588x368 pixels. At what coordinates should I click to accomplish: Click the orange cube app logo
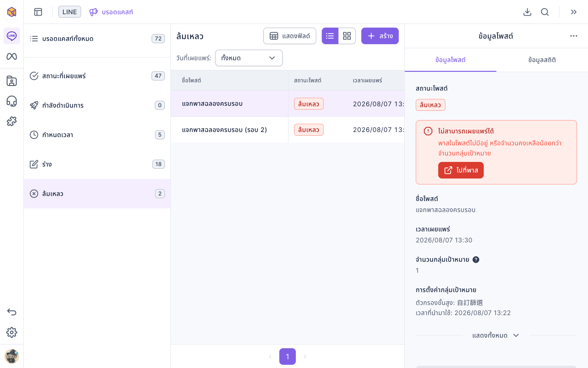coord(11,12)
